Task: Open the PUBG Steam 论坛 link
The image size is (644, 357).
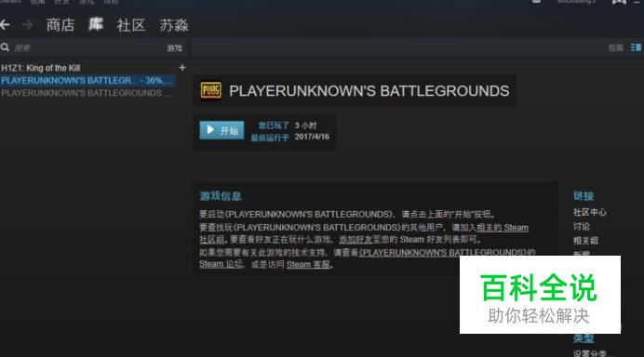Action: point(221,264)
